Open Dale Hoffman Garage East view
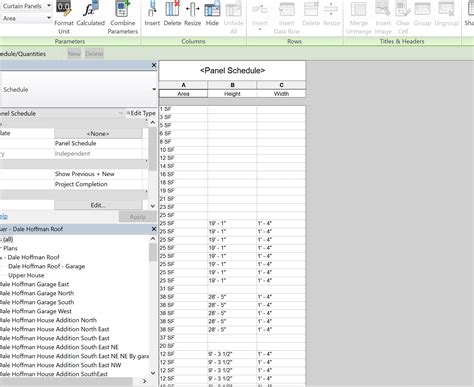 tap(34, 284)
